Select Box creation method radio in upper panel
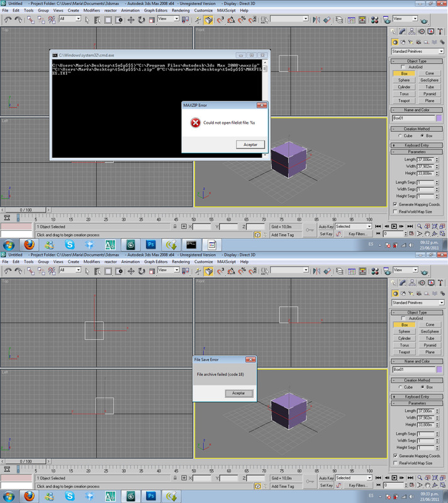This screenshot has width=448, height=503. pyautogui.click(x=422, y=136)
